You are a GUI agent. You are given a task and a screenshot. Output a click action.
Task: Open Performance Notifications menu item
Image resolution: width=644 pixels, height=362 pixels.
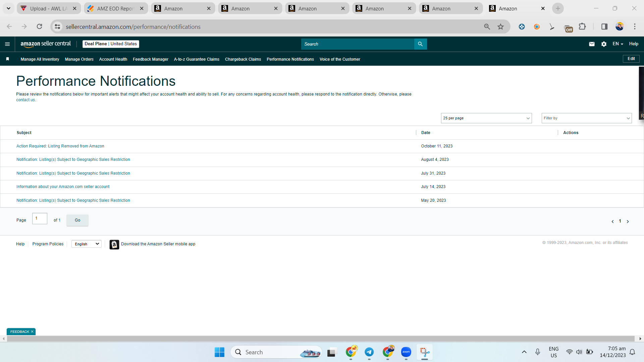click(290, 59)
